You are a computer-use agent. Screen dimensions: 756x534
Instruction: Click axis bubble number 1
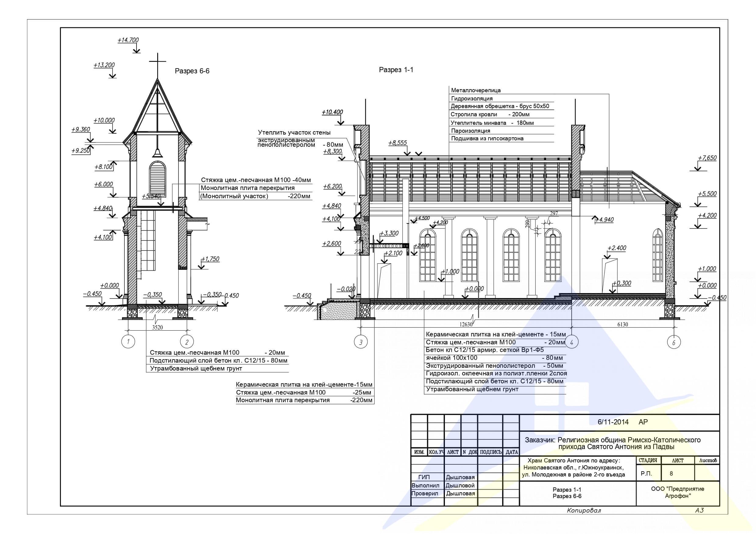[x=128, y=342]
